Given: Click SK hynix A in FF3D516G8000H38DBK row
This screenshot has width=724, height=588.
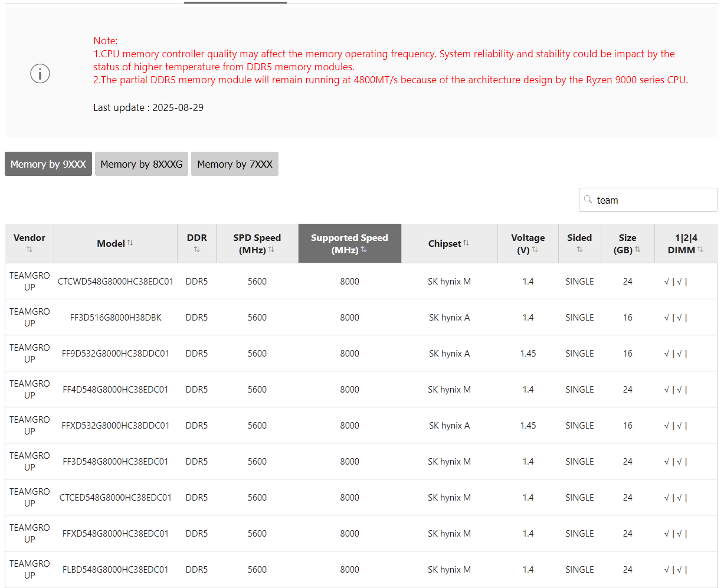Looking at the screenshot, I should pyautogui.click(x=450, y=318).
